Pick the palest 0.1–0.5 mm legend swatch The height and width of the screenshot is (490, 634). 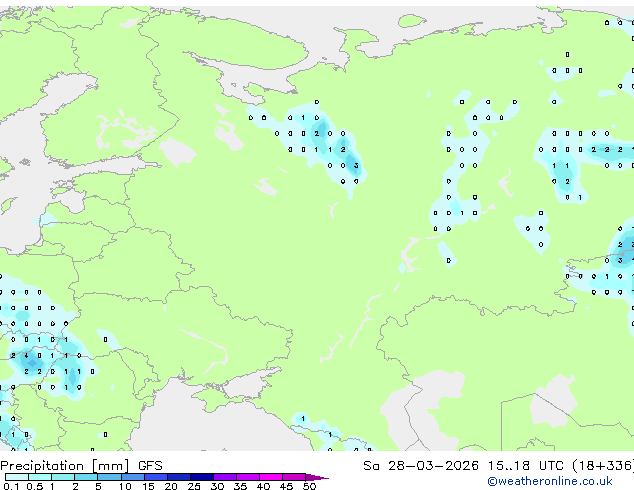click(x=17, y=477)
